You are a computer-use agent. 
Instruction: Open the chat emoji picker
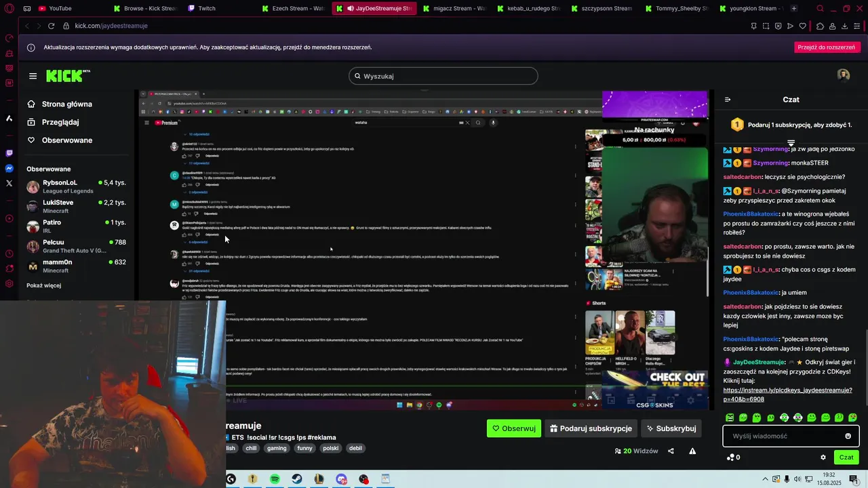pyautogui.click(x=848, y=436)
